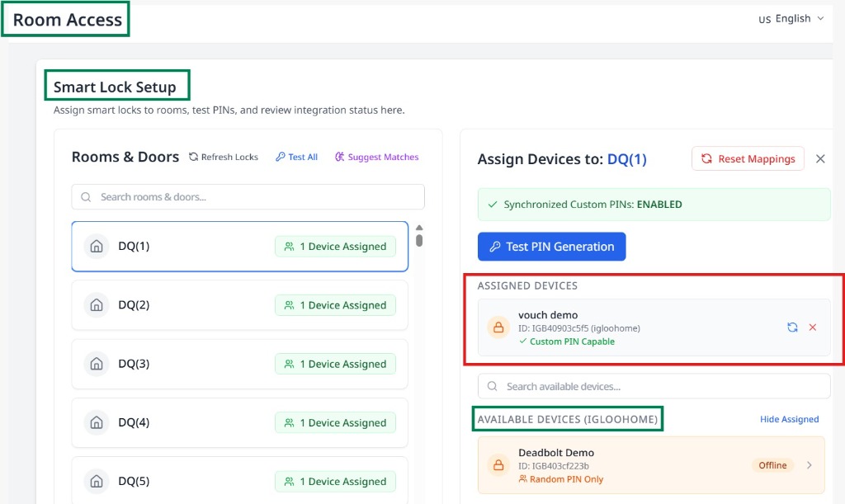This screenshot has height=504, width=845.
Task: Click the Suggest Matches magic icon
Action: [x=342, y=157]
